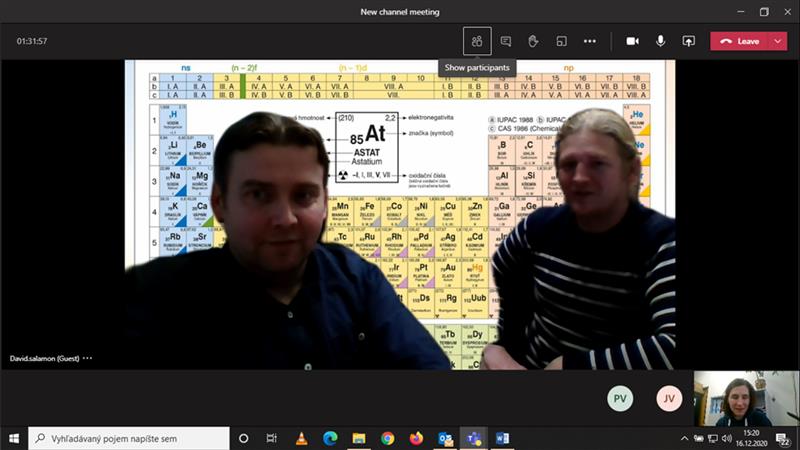Open the volume control tray icon
Image resolution: width=800 pixels, height=450 pixels.
(727, 438)
